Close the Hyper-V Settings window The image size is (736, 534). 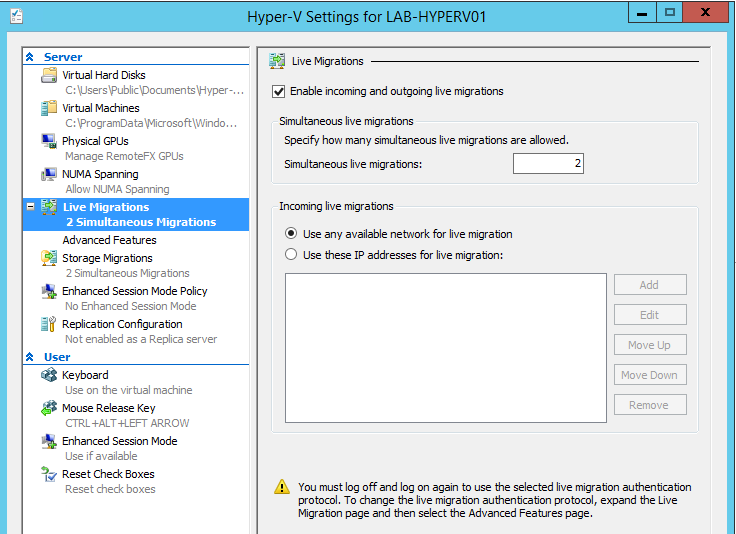click(705, 13)
